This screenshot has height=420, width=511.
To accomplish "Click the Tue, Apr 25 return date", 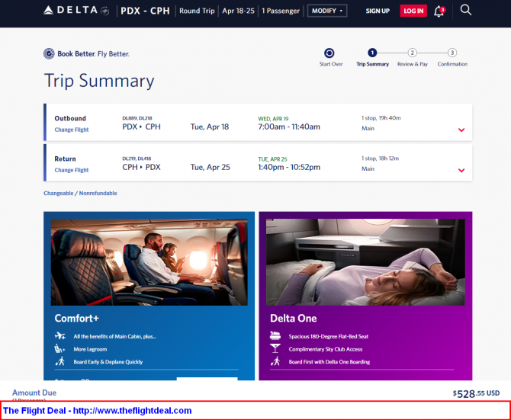I will click(x=211, y=167).
